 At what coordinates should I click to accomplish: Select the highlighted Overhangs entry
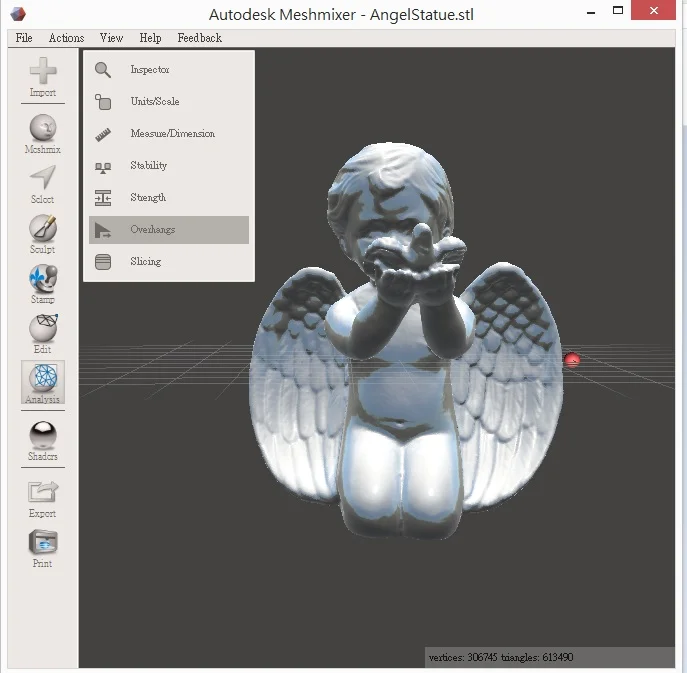click(x=169, y=230)
